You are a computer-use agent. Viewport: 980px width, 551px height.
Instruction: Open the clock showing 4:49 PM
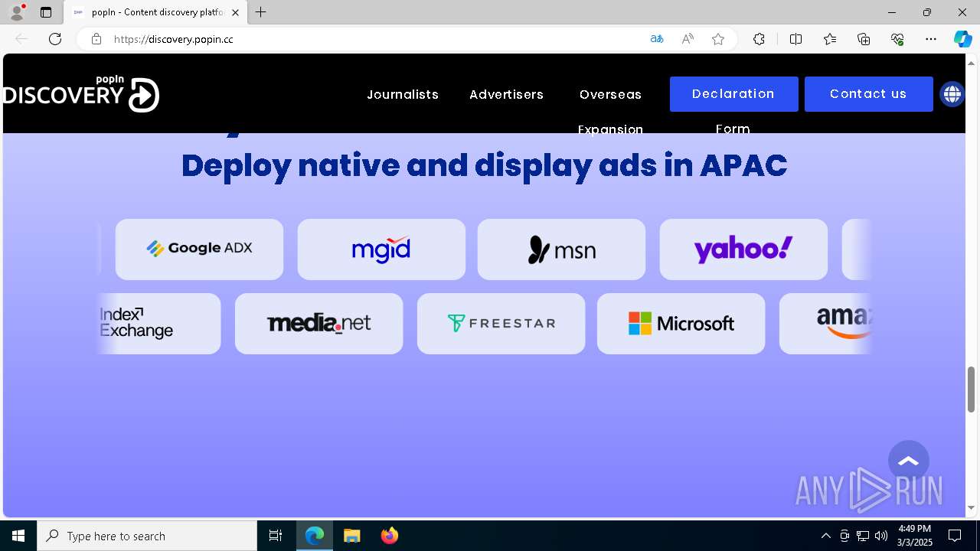915,536
